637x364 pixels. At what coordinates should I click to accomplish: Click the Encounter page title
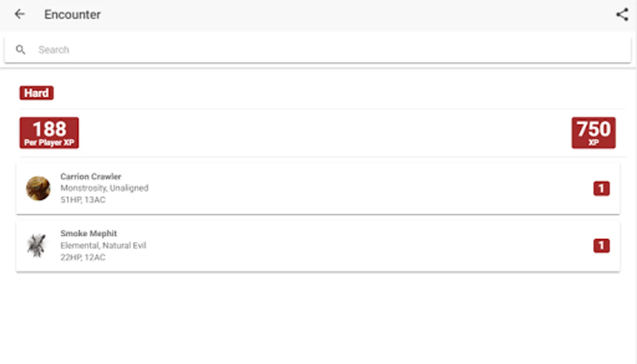(72, 15)
